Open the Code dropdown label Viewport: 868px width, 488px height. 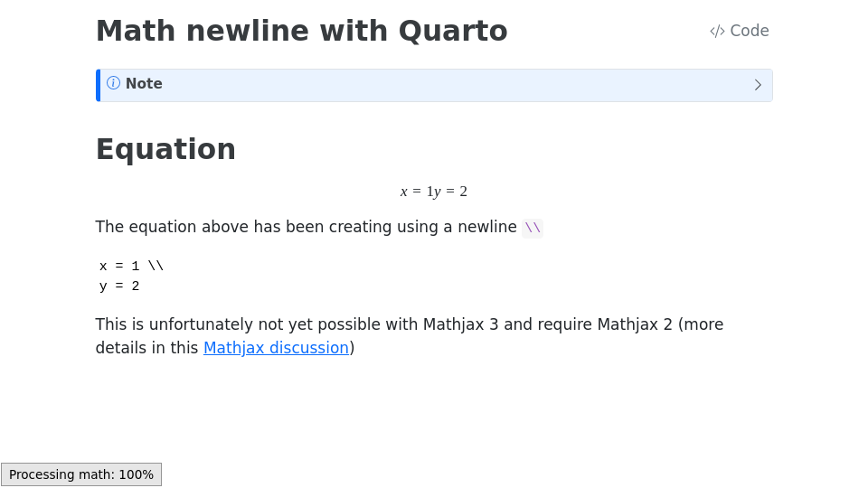750,31
